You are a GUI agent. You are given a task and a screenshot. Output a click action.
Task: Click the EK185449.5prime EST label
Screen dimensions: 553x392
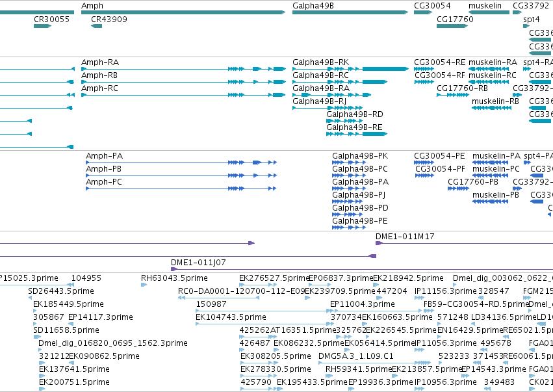[x=68, y=304]
